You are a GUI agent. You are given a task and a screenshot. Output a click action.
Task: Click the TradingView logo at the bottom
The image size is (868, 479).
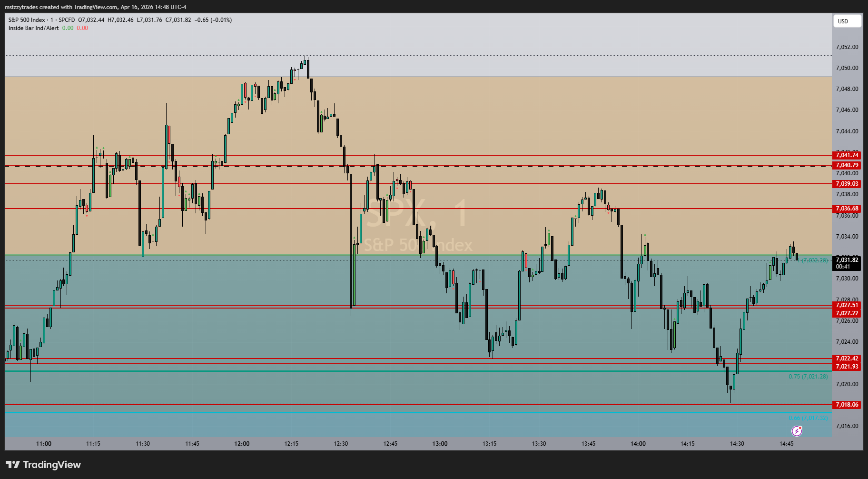point(43,465)
